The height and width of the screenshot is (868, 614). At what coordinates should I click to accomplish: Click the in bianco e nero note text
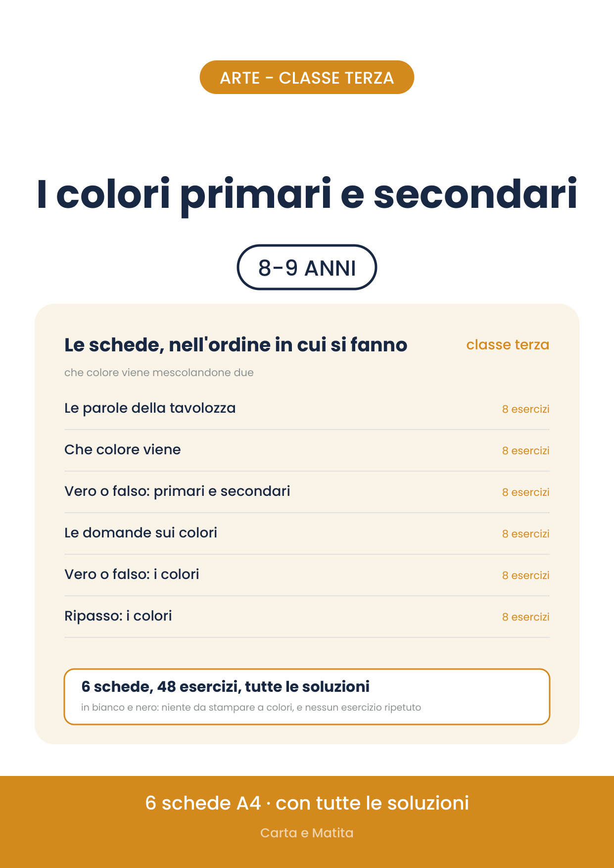pos(251,708)
